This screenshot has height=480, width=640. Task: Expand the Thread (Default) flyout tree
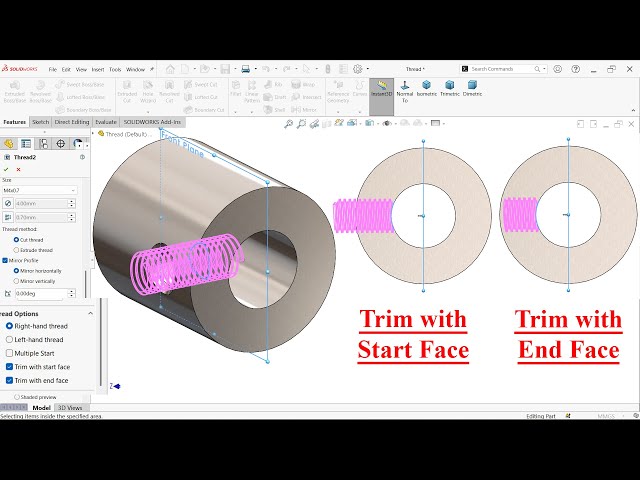point(93,133)
